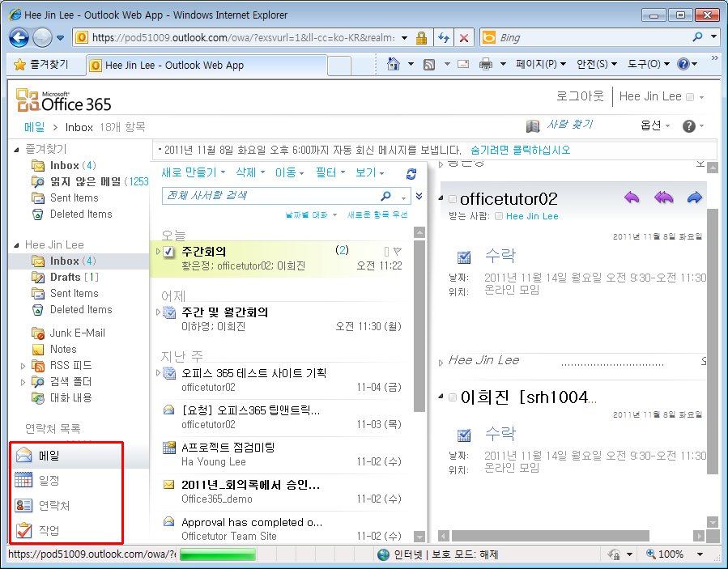728x569 pixels.
Task: Open Internet Explorer help question mark icon
Action: pos(683,64)
